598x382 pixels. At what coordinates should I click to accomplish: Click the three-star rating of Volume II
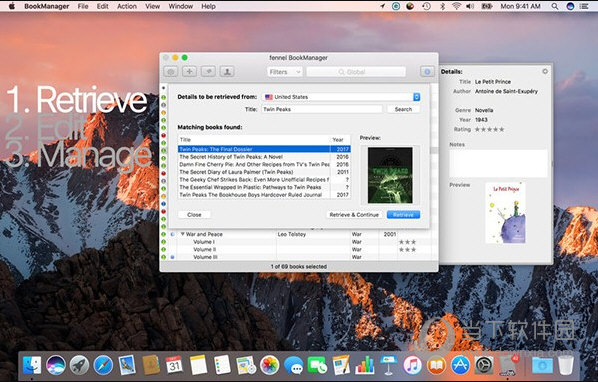tap(407, 249)
